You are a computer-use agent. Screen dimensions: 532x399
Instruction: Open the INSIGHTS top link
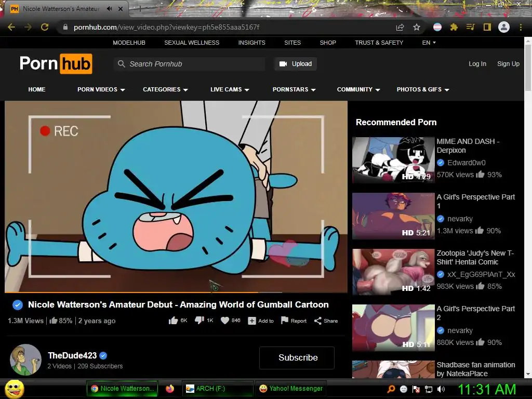pos(252,43)
